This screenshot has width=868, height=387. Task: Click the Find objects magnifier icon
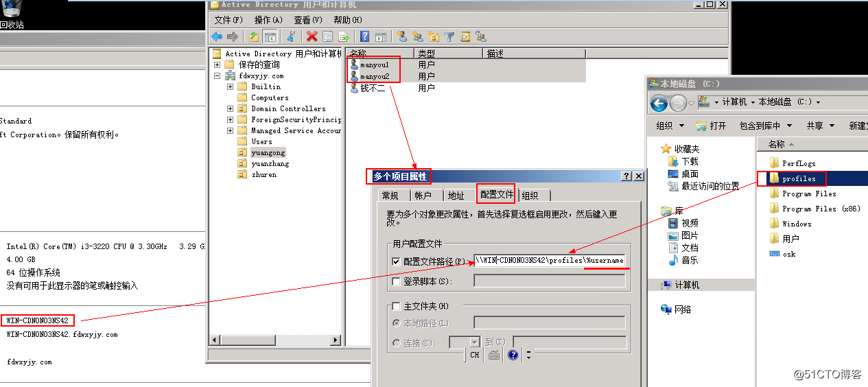pos(465,36)
